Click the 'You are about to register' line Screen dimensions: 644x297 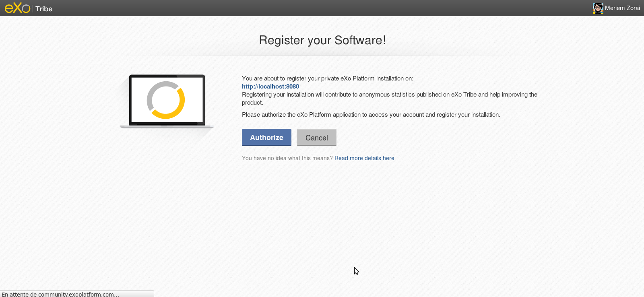[x=328, y=78]
